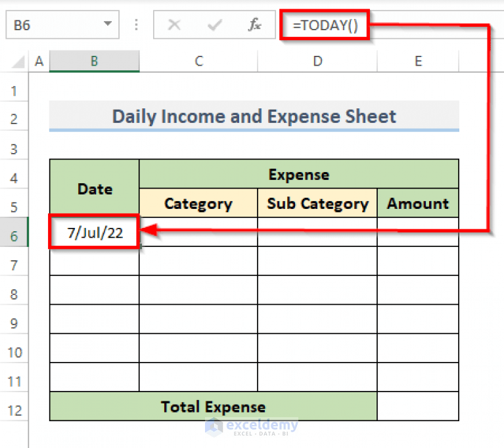Select the empty Category cell in row 10

(198, 348)
